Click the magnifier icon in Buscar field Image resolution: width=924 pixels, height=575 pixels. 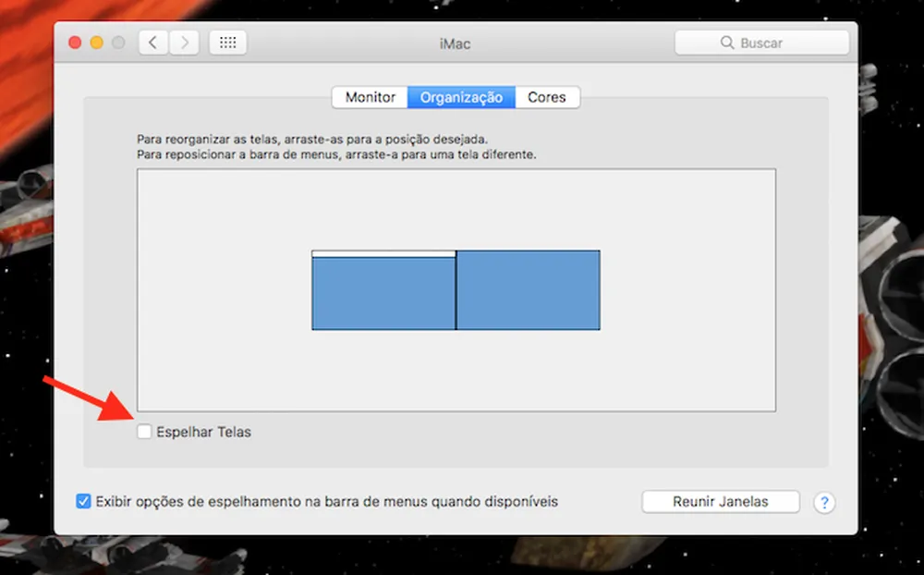(727, 43)
